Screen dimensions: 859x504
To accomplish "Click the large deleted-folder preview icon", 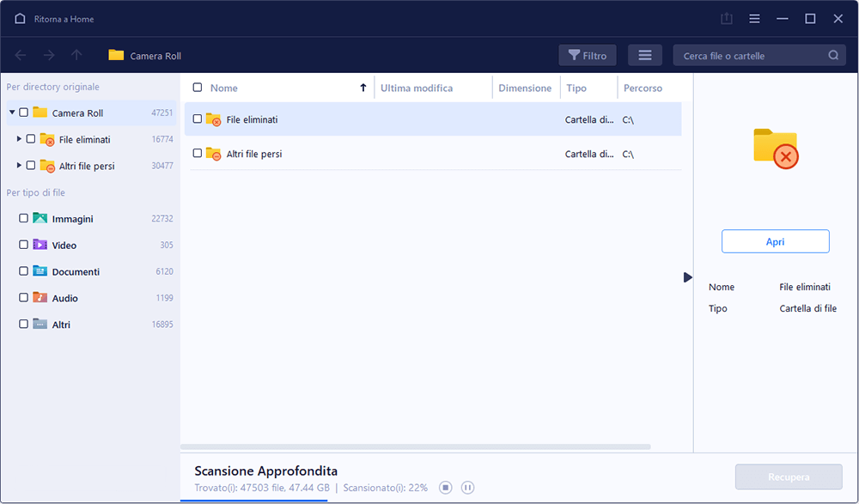I will (776, 149).
